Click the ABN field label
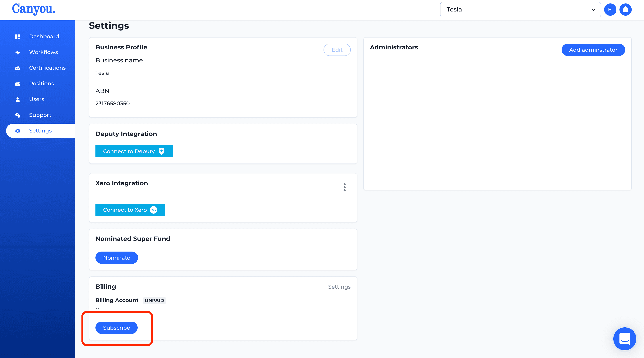Screen dimensions: 644x358 click(102, 91)
